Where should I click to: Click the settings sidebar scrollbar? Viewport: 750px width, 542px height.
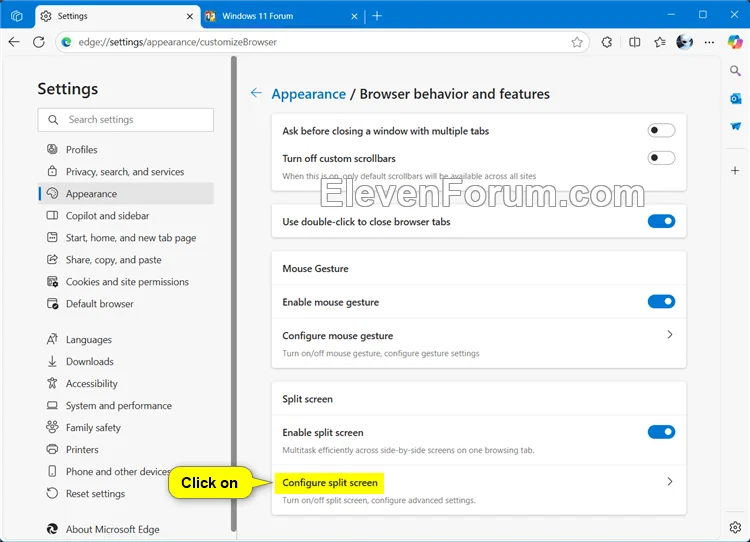pyautogui.click(x=234, y=293)
